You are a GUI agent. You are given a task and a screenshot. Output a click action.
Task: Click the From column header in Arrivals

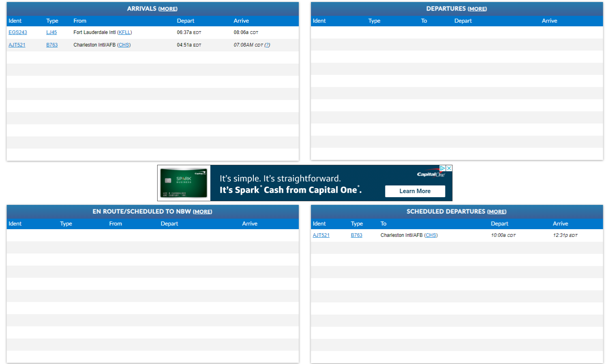(x=80, y=21)
